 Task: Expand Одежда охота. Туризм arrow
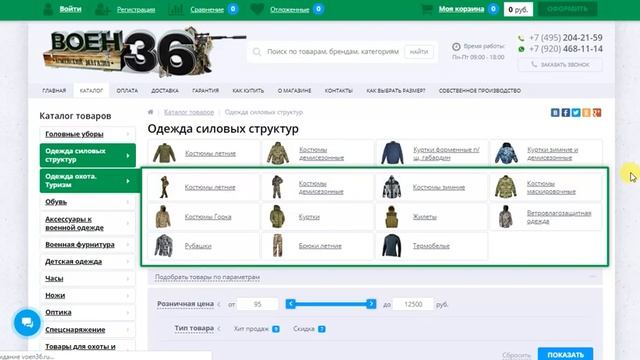[128, 181]
